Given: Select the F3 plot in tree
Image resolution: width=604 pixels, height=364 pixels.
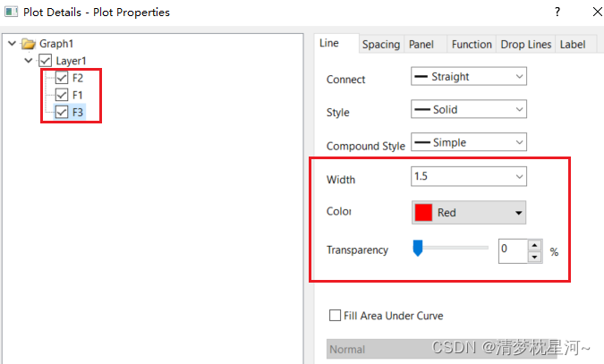Looking at the screenshot, I should 78,112.
